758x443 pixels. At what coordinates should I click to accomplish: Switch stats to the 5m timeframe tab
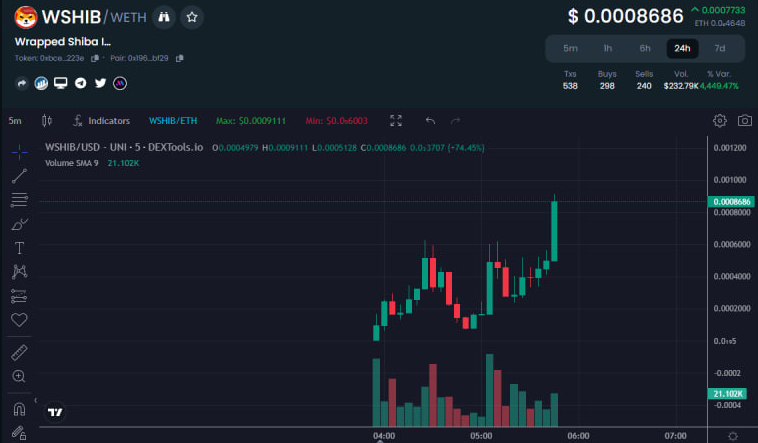(x=570, y=48)
